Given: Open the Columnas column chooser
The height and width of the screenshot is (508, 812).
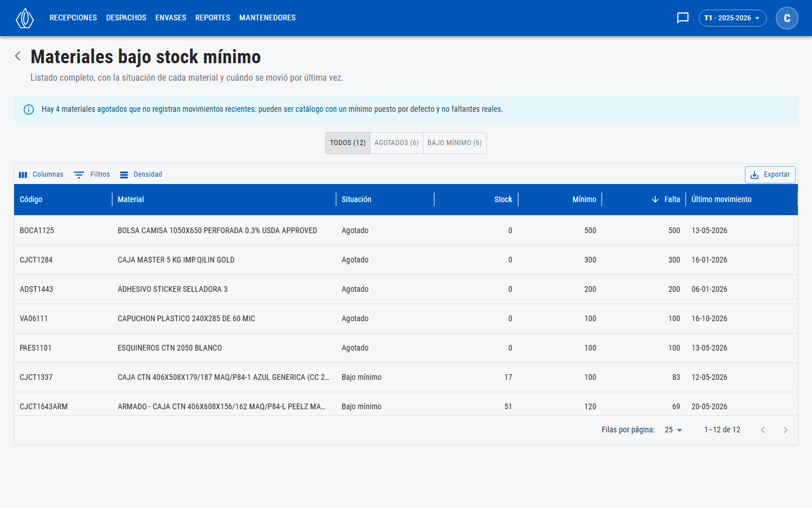Looking at the screenshot, I should [41, 174].
